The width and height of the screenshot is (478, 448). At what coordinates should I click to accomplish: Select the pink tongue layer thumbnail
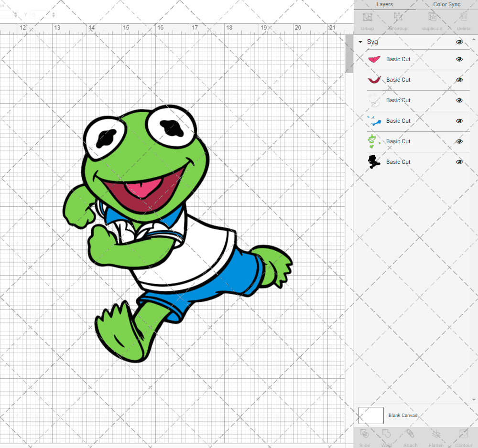[374, 59]
